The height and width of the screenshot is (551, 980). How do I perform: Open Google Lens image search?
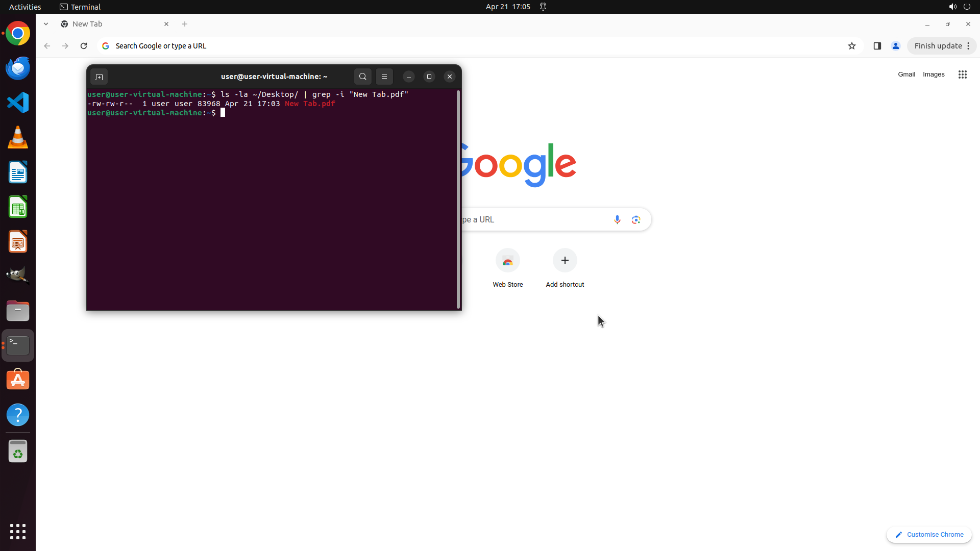tap(636, 219)
